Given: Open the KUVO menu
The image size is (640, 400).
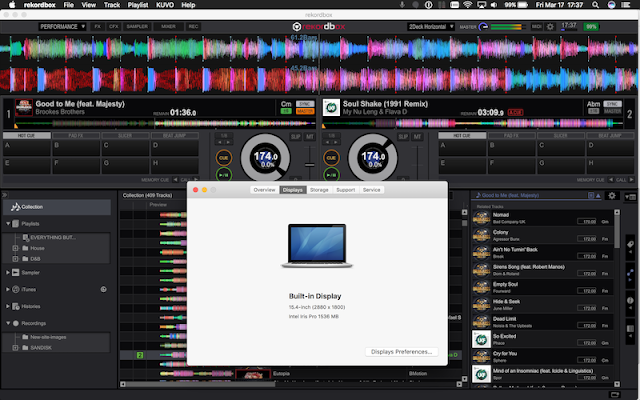Looking at the screenshot, I should click(165, 5).
